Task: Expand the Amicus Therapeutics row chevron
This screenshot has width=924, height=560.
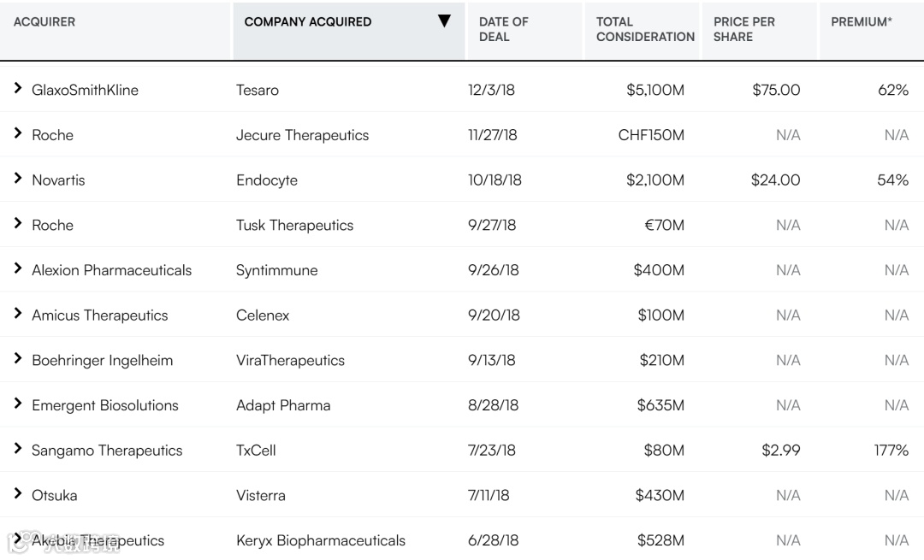Action: click(x=17, y=314)
